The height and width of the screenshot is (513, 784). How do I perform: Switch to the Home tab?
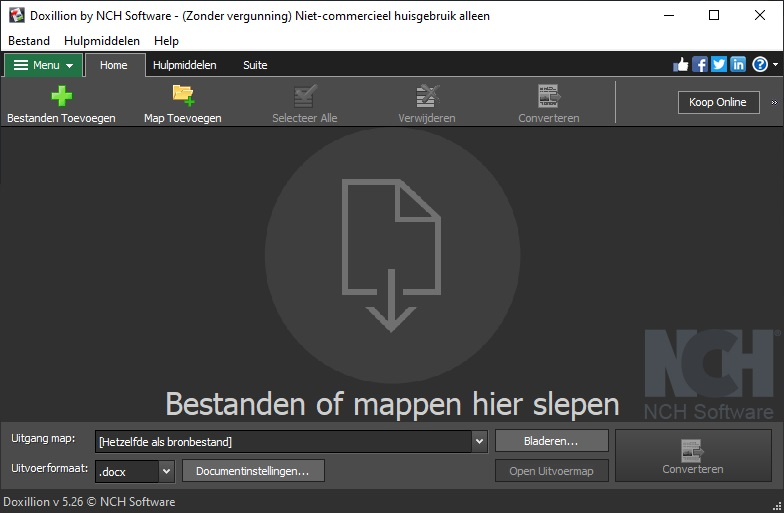coord(114,65)
